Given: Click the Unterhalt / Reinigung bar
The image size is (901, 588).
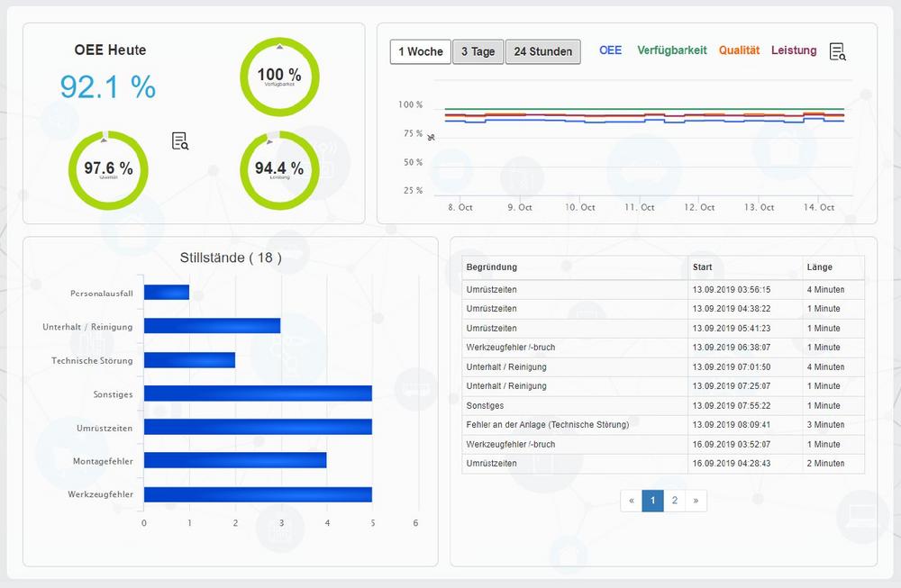Looking at the screenshot, I should point(212,326).
